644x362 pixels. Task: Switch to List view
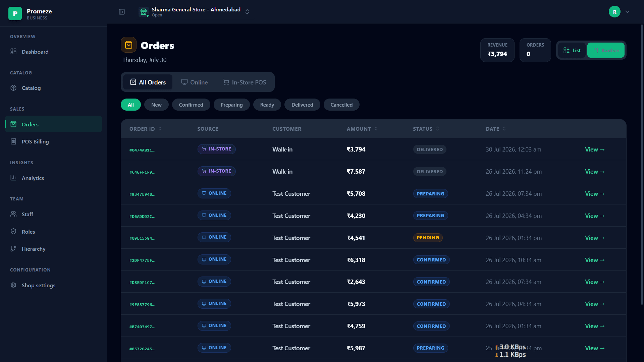(572, 50)
